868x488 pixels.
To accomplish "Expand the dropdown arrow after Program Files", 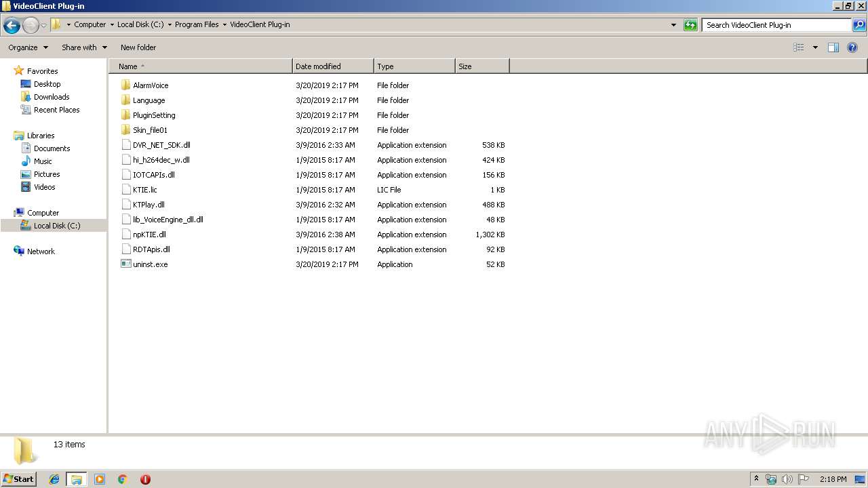I will tap(224, 24).
